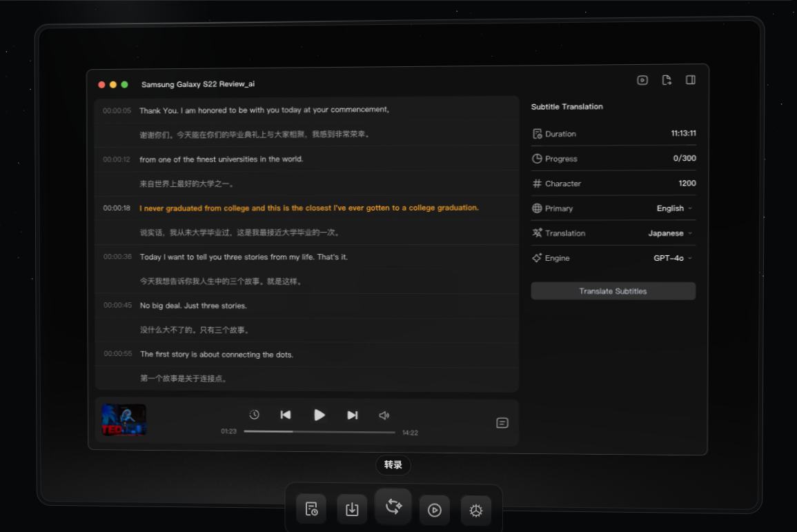Click the video preview icon in title bar
This screenshot has height=532, width=797.
(642, 80)
